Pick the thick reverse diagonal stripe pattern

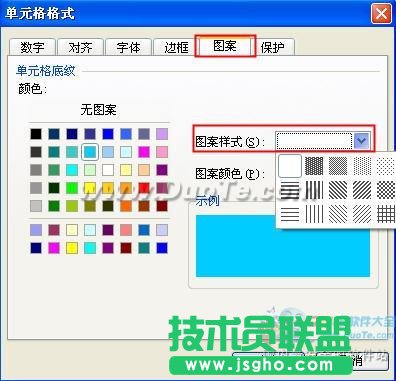pyautogui.click(x=338, y=190)
